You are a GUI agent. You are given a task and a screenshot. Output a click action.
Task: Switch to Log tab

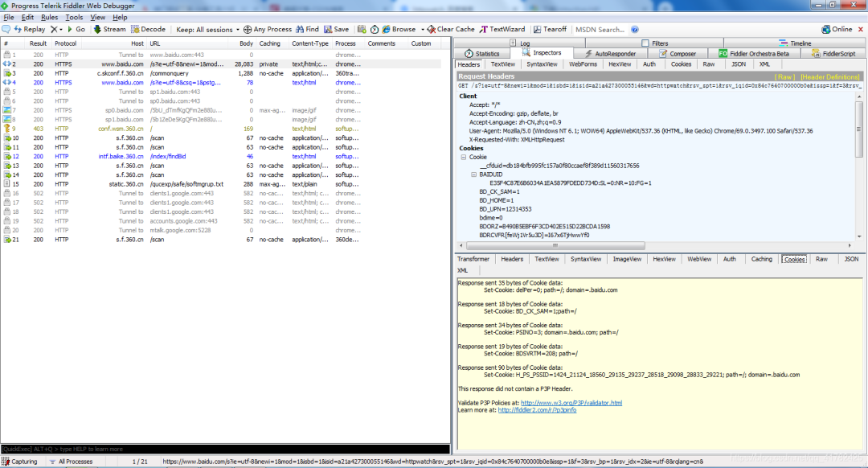click(520, 43)
